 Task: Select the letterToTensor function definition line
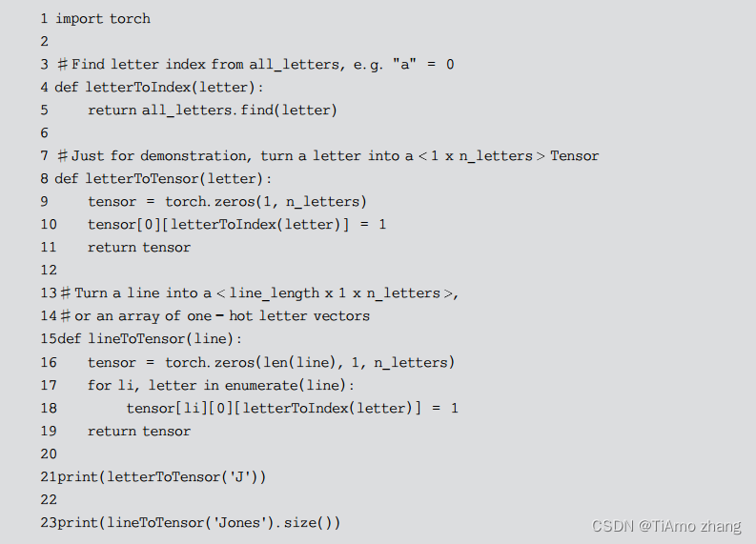163,179
